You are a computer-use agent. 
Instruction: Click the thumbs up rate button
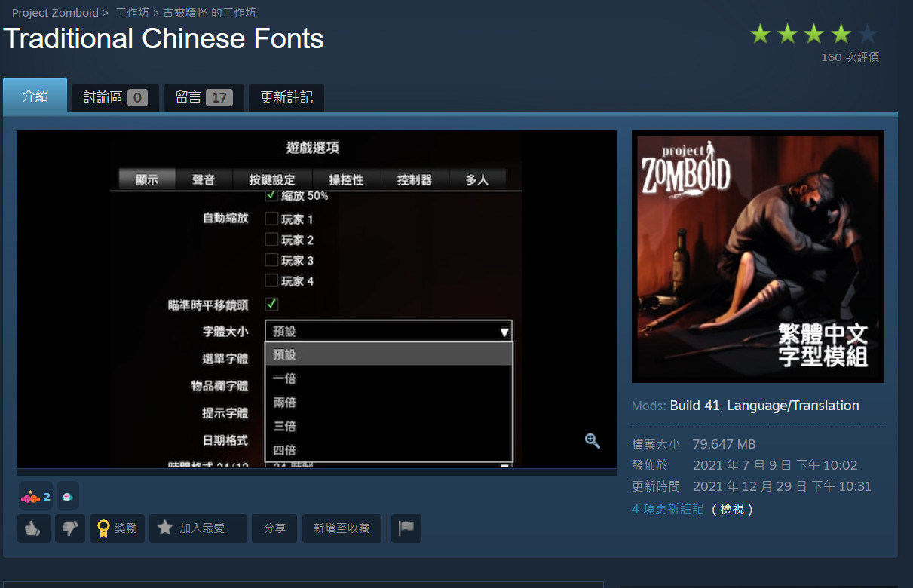(x=34, y=528)
